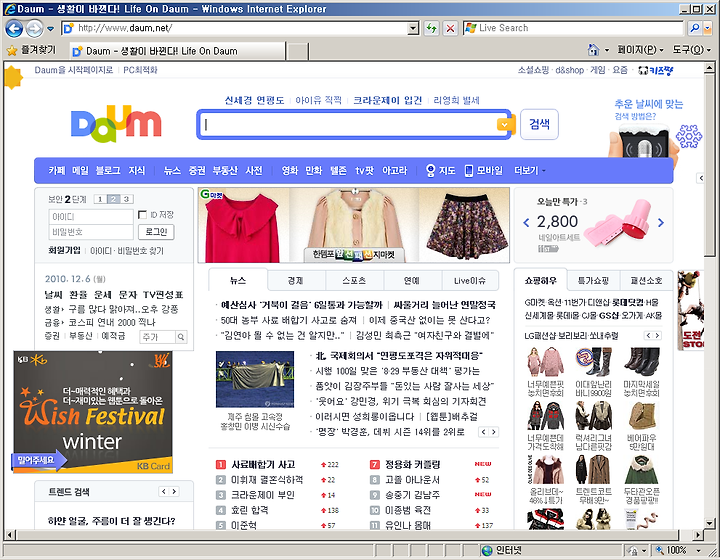The height and width of the screenshot is (560, 720).
Task: Open the 제주 침몰 고속정 news thumbnail
Action: point(255,380)
